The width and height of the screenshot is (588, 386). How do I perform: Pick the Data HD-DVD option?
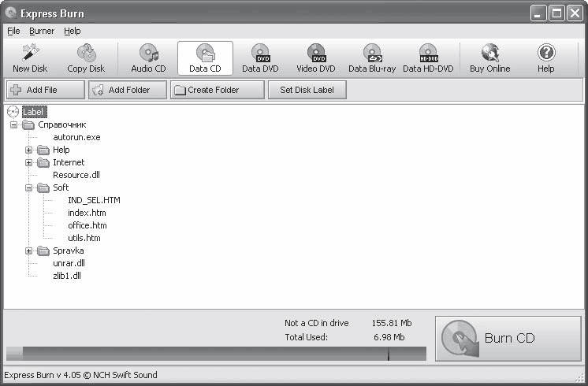tap(428, 58)
